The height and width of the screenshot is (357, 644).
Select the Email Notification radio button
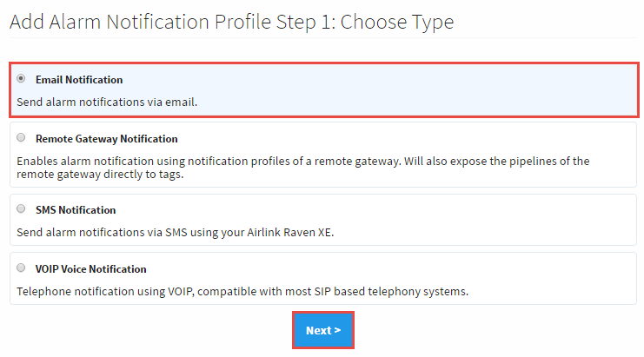21,78
